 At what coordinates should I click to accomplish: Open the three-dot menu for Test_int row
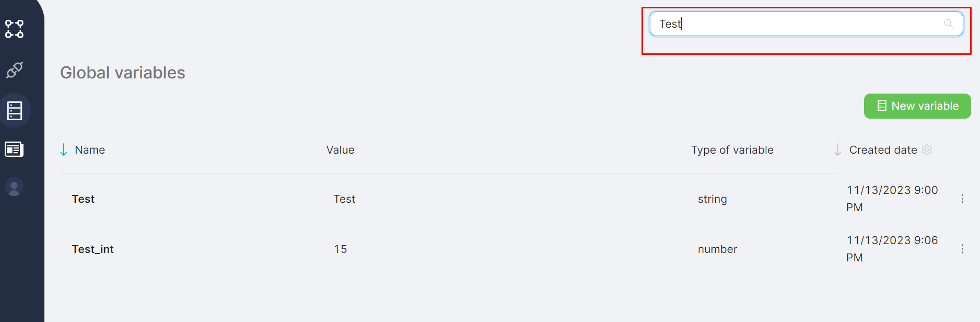(x=962, y=249)
